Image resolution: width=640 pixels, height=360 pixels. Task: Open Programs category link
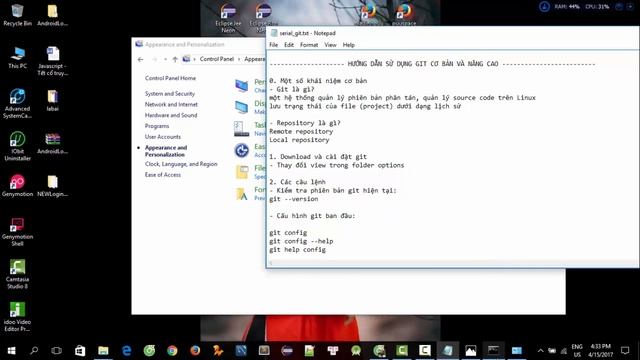[x=157, y=126]
